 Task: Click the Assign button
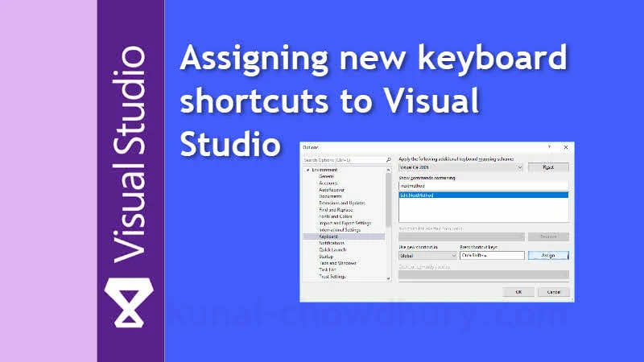(x=548, y=255)
